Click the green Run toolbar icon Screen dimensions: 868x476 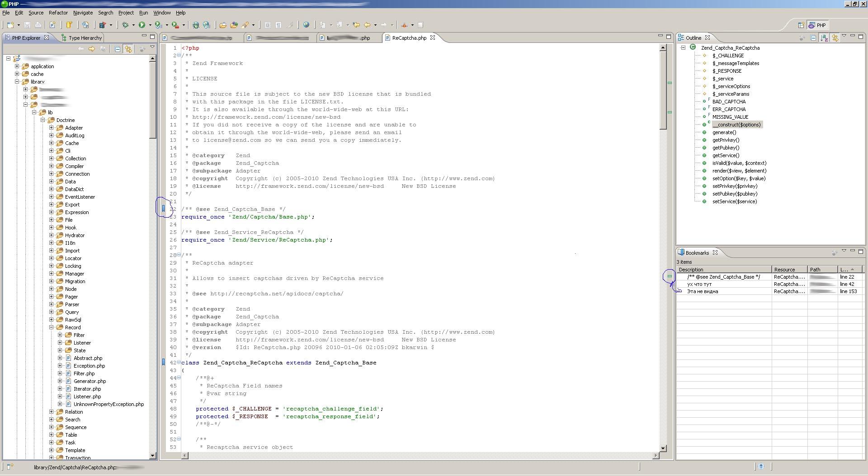click(142, 25)
